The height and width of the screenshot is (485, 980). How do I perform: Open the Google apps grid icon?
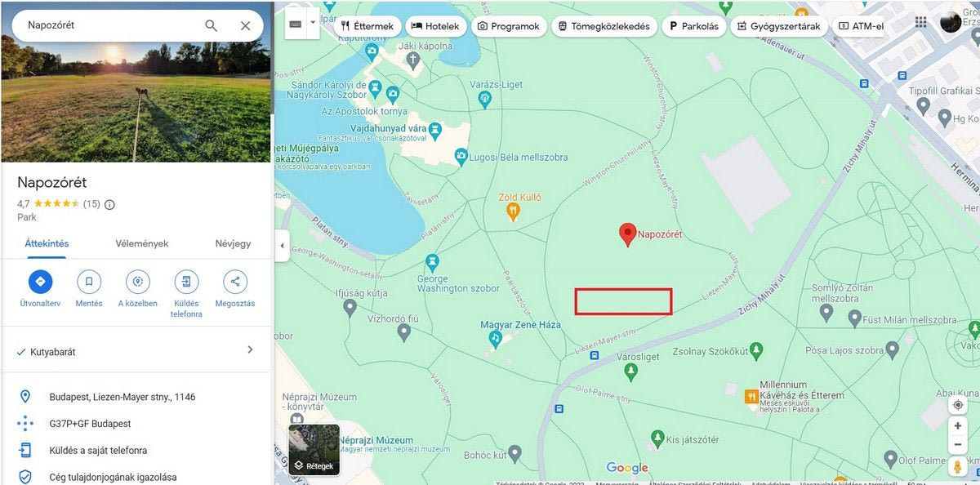921,22
